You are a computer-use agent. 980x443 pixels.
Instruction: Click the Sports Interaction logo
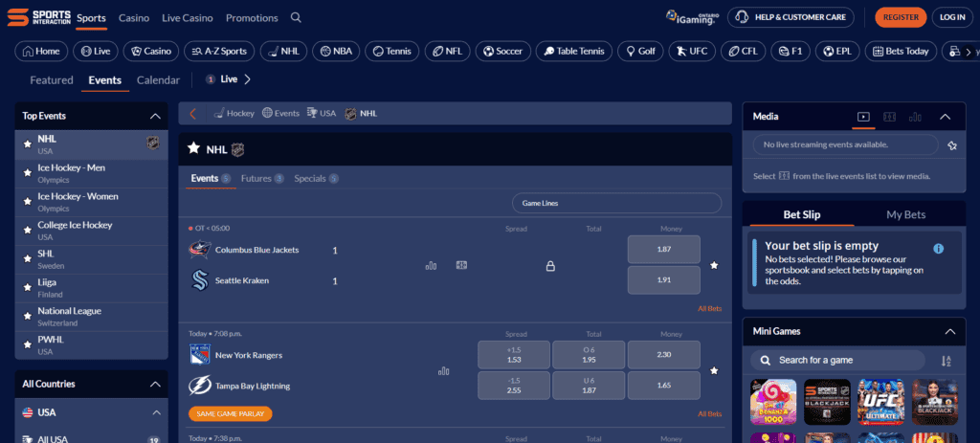[38, 17]
